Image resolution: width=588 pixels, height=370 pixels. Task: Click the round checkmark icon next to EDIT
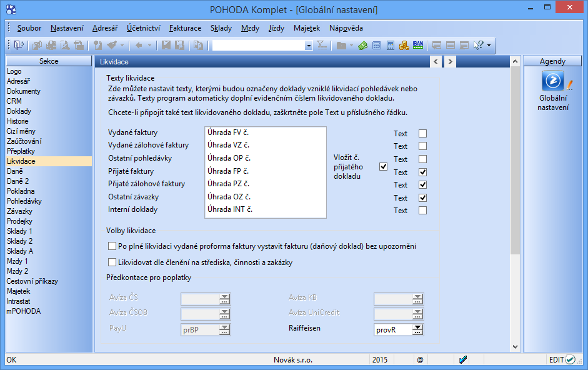pos(571,359)
